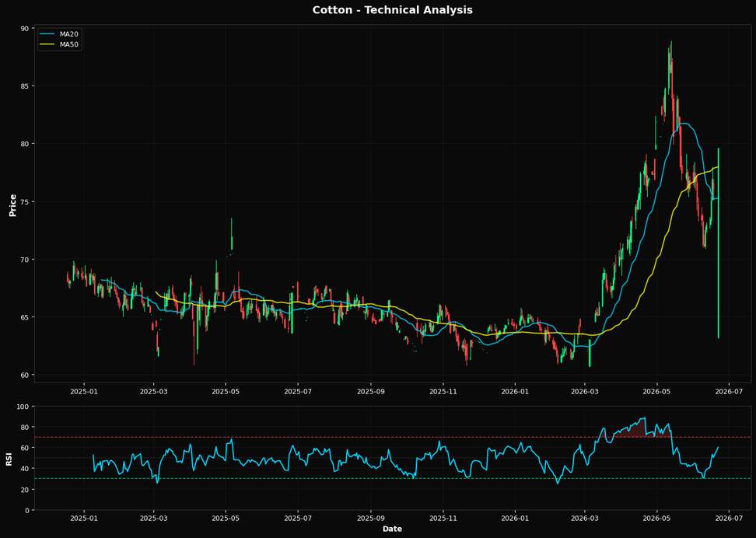Click the tall green final candlestick

click(719, 243)
